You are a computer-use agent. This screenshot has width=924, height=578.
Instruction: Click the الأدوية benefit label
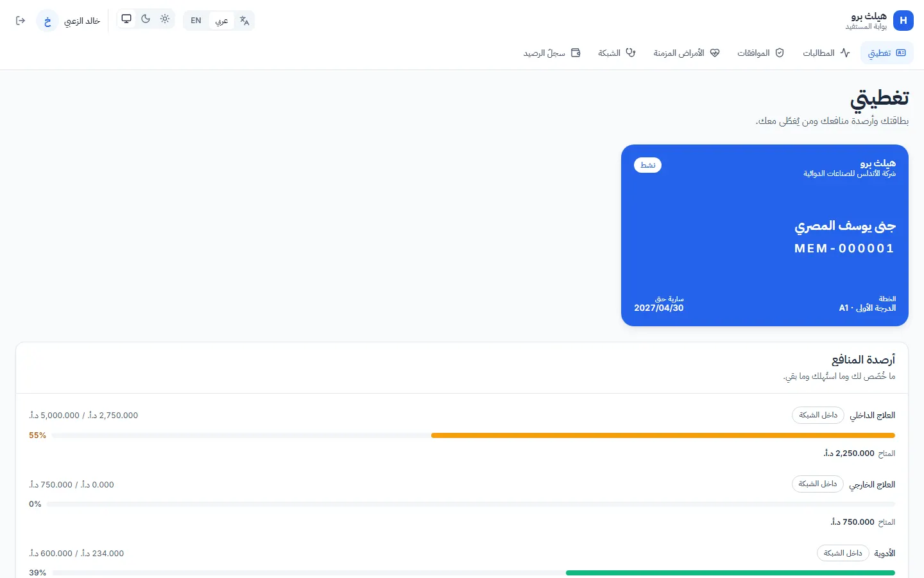885,554
